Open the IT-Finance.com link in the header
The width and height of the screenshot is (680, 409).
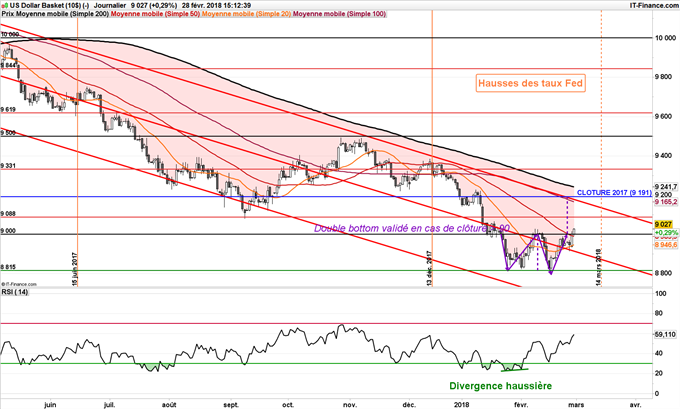[x=654, y=6]
